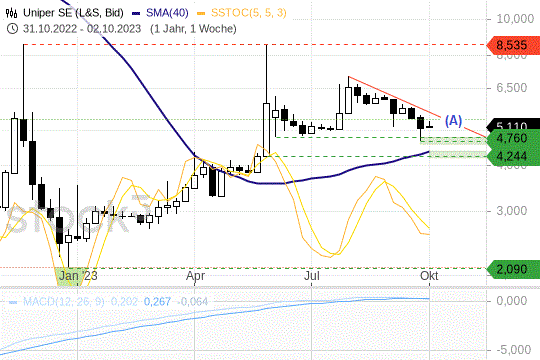
Task: Click the candlestick chart-type icon
Action: point(11,13)
